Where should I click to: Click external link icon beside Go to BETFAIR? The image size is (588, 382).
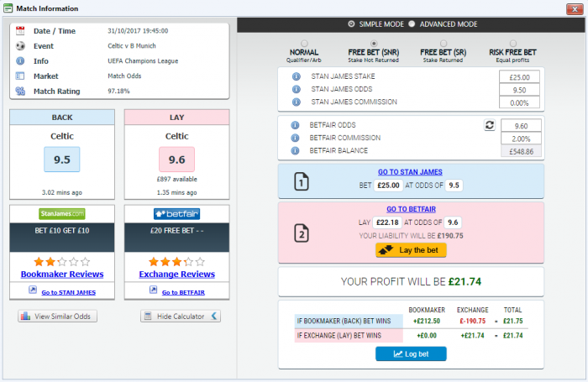pos(154,290)
